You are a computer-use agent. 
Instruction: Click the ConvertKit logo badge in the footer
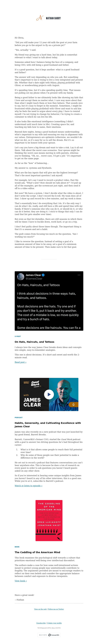(49, 635)
